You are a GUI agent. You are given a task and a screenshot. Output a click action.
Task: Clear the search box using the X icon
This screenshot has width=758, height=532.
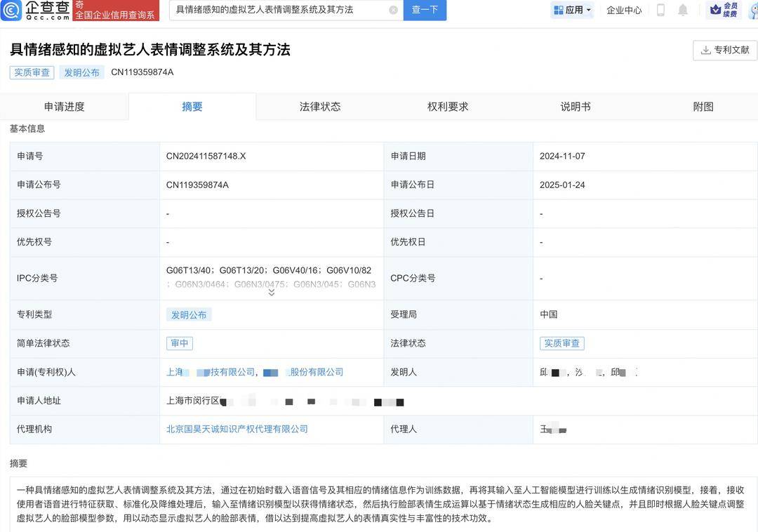(394, 10)
